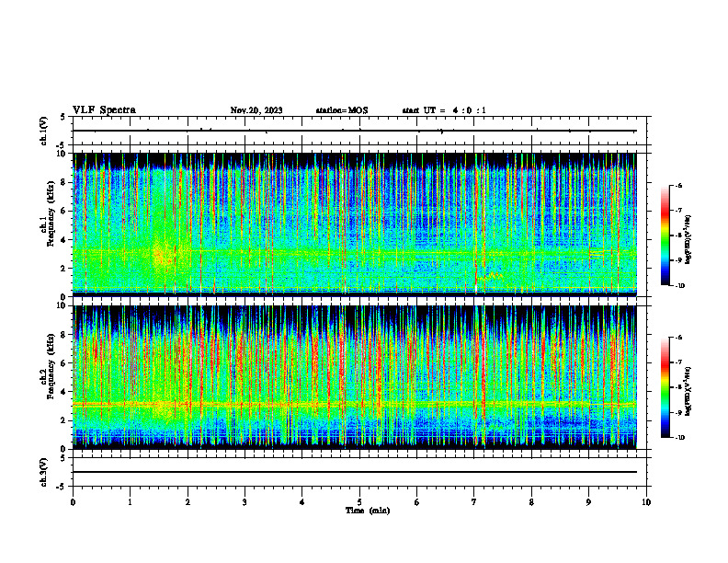
Task: Click the yellow 3 kHz band in ch.2 spectrogram
Action: (355, 405)
